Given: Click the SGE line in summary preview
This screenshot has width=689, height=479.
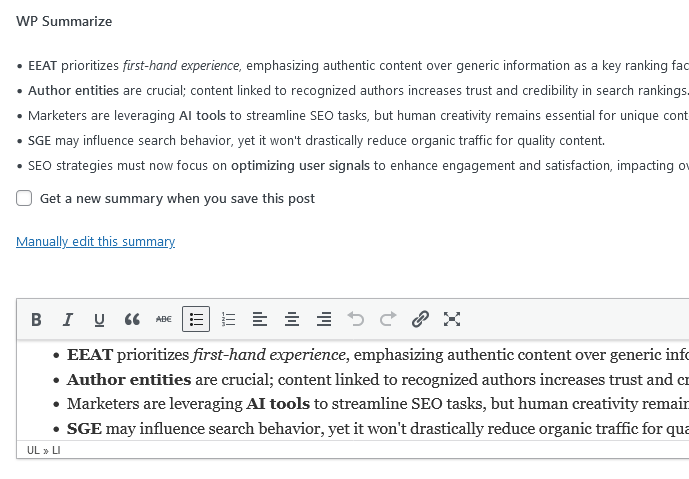Looking at the screenshot, I should (316, 141).
